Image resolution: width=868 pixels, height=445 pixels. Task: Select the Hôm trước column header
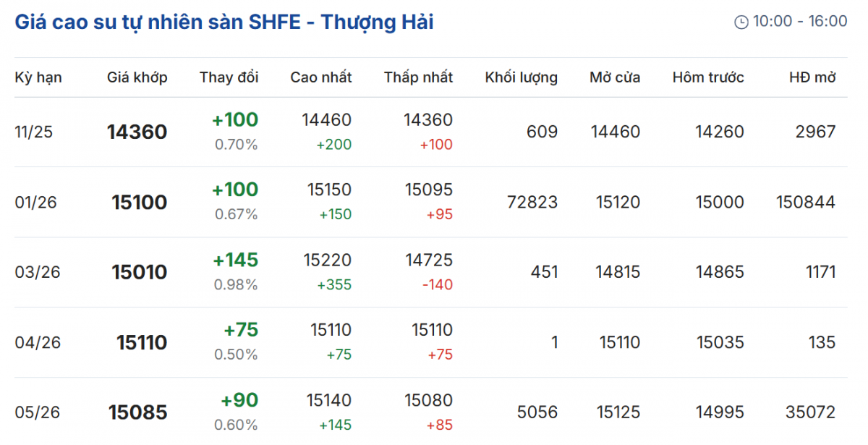pos(708,77)
